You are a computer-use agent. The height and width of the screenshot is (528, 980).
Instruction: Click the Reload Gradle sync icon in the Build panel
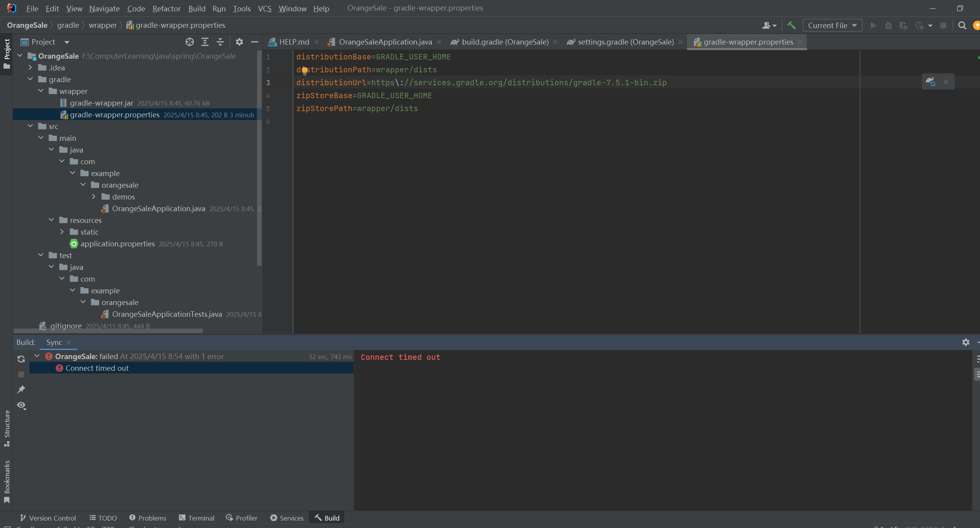coord(21,359)
